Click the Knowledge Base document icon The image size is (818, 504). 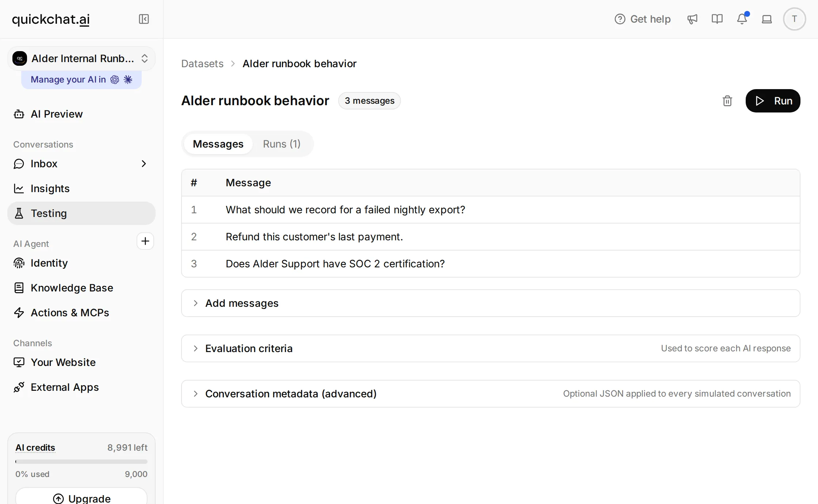[19, 288]
